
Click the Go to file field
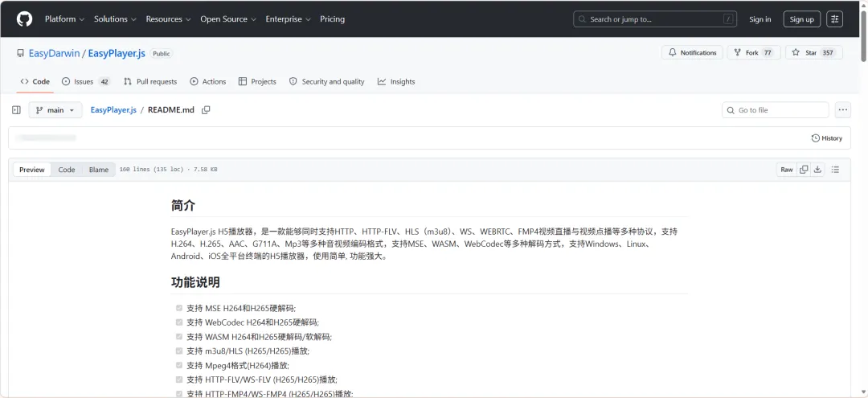[775, 110]
